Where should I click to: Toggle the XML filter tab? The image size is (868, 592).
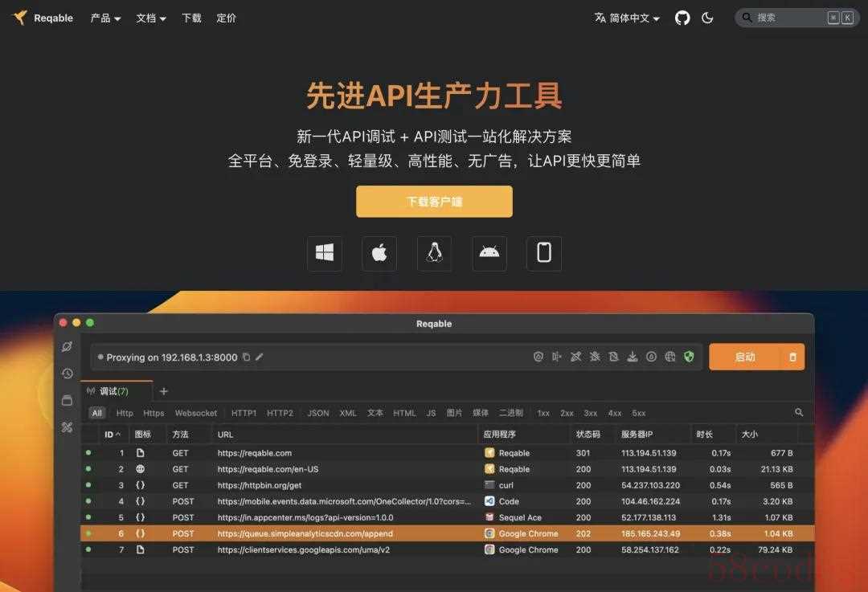coord(348,414)
